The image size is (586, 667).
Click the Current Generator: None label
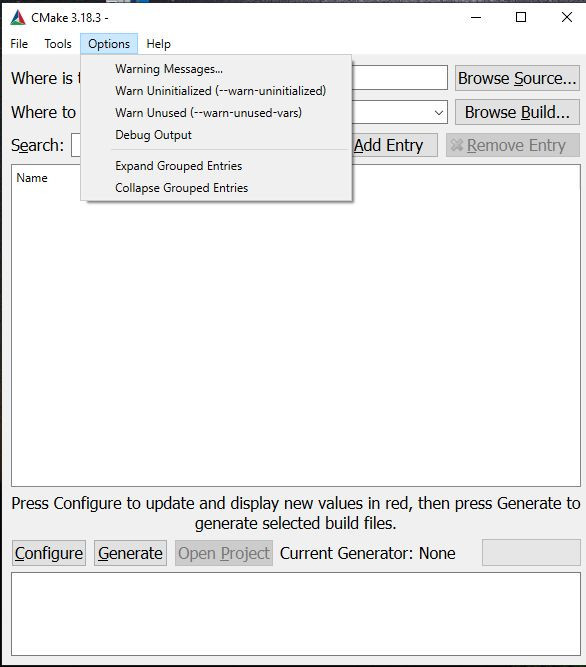coord(367,553)
